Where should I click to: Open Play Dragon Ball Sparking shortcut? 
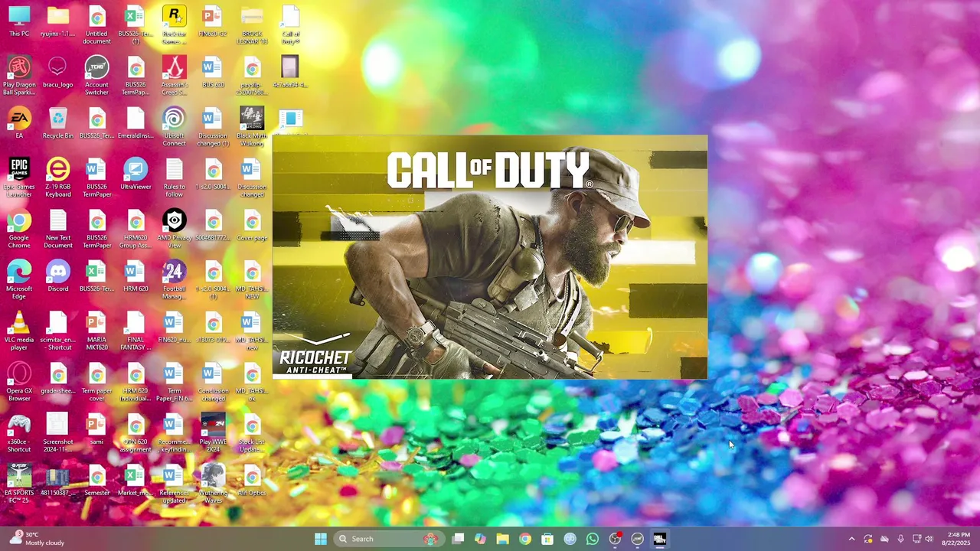[x=19, y=77]
